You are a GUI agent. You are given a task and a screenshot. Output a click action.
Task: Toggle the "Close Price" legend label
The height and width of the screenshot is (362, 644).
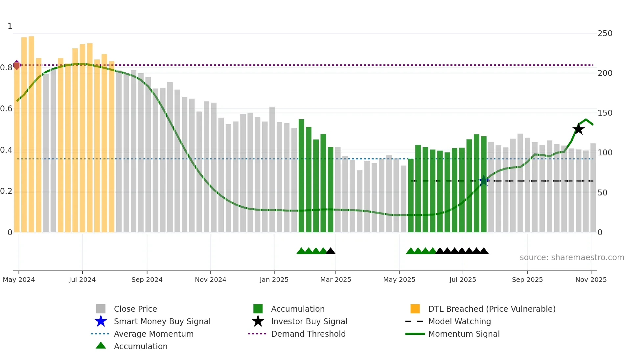[135, 309]
